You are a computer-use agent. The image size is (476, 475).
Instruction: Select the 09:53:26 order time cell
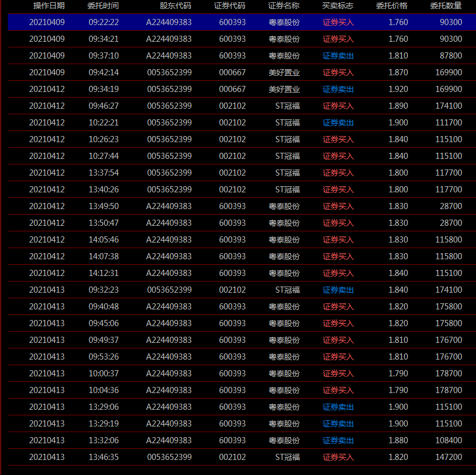tap(104, 356)
